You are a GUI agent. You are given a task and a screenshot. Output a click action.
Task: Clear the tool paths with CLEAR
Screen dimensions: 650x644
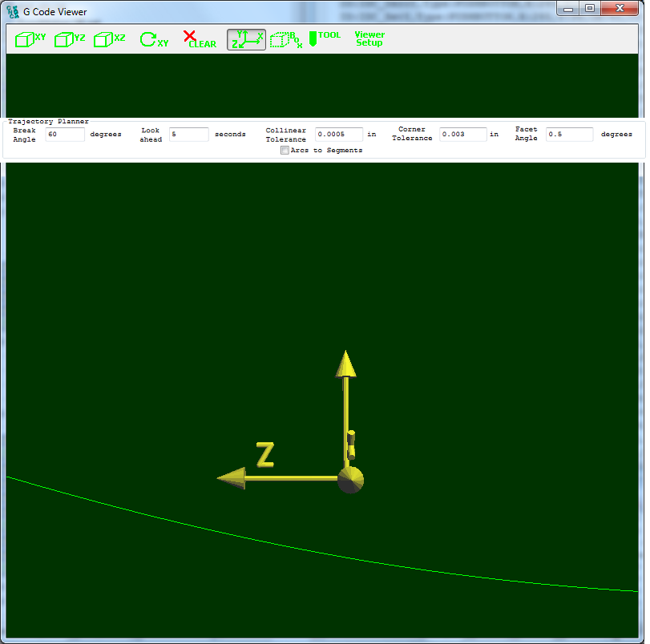(x=199, y=39)
